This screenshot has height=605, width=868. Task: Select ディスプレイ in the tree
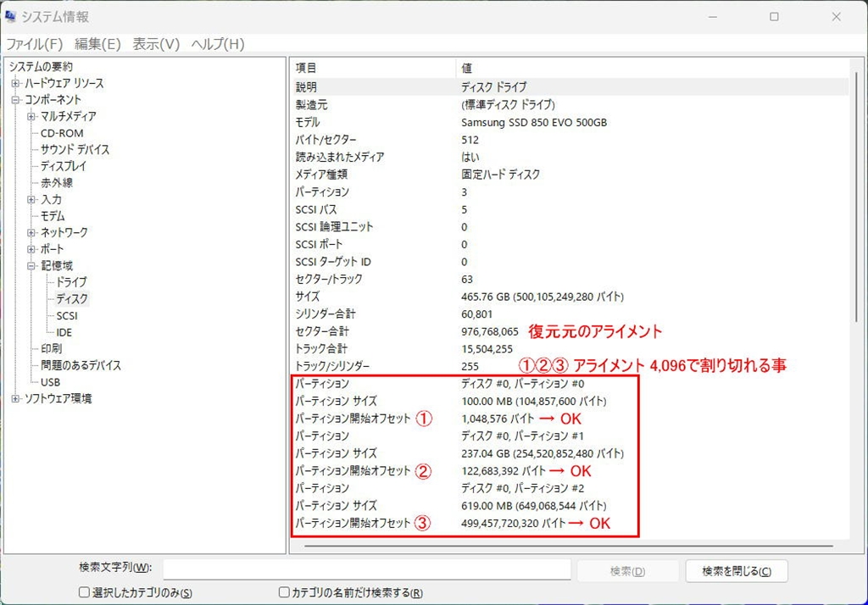pyautogui.click(x=64, y=166)
